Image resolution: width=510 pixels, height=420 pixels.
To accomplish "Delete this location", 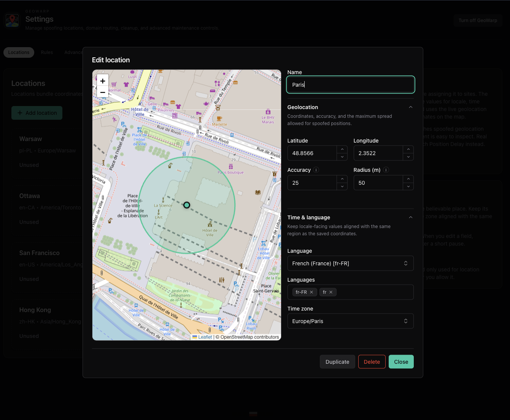I will click(372, 361).
